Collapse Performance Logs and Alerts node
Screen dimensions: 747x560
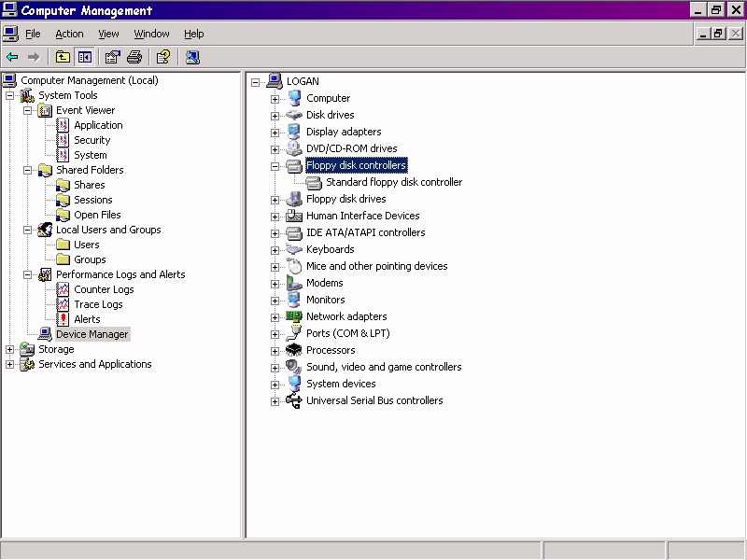(x=28, y=274)
